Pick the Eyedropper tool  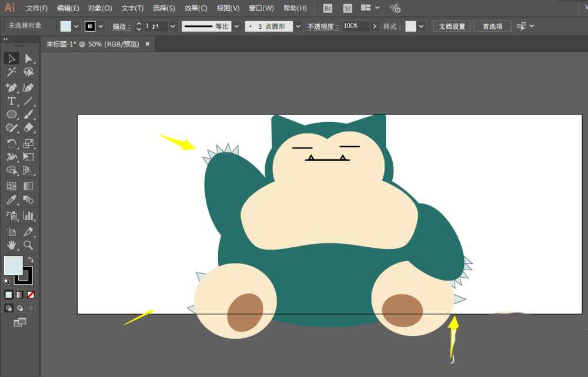pyautogui.click(x=12, y=200)
